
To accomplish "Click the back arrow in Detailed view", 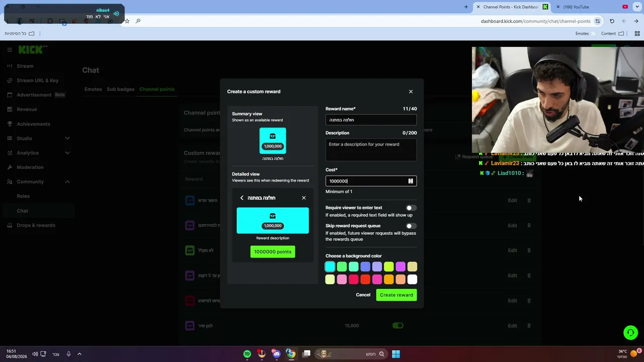I will click(x=242, y=198).
